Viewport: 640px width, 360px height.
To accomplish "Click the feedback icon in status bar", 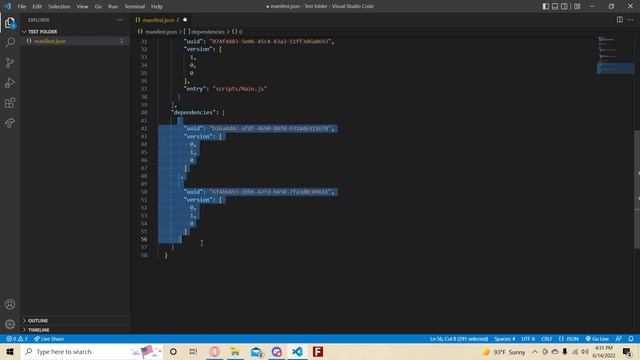I will [x=619, y=339].
